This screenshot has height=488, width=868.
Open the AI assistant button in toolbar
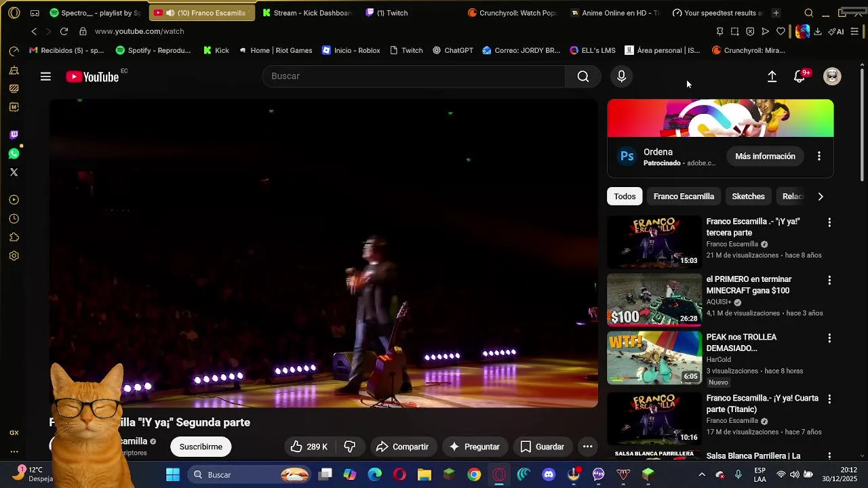point(836,31)
